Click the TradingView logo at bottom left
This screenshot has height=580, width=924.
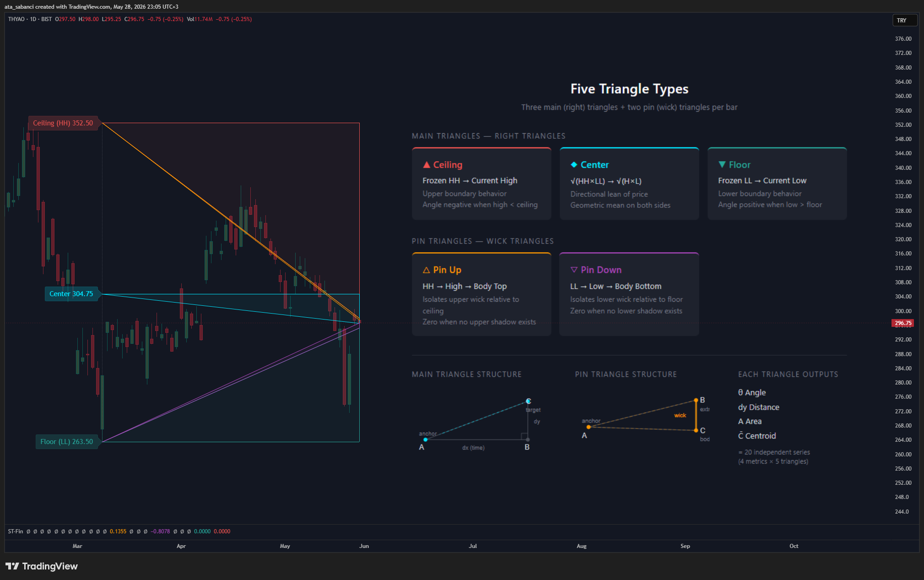(x=41, y=566)
